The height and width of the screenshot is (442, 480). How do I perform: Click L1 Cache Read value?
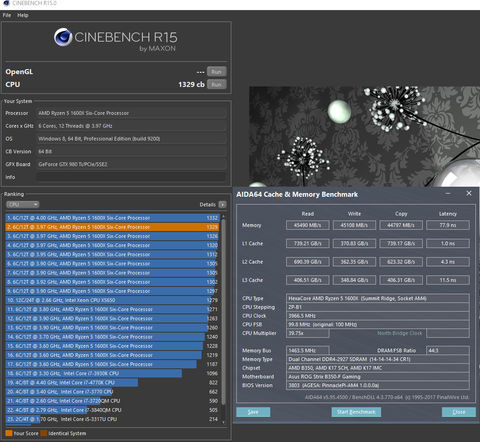308,243
